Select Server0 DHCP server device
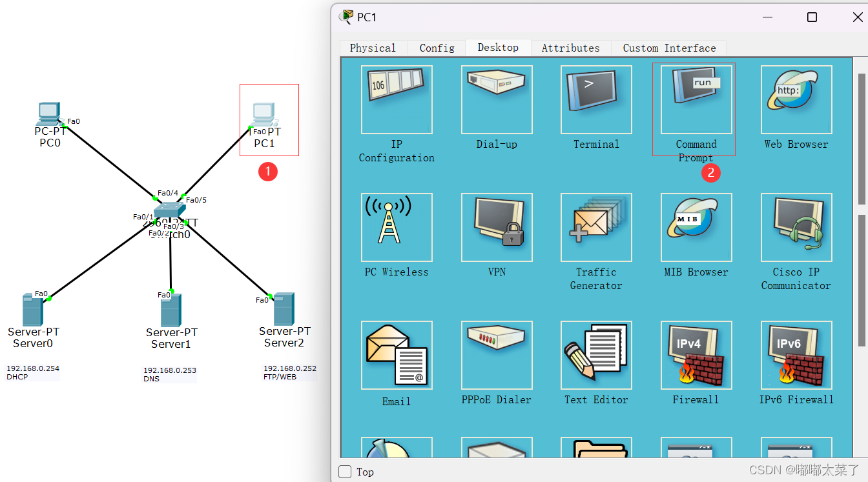 coord(32,310)
